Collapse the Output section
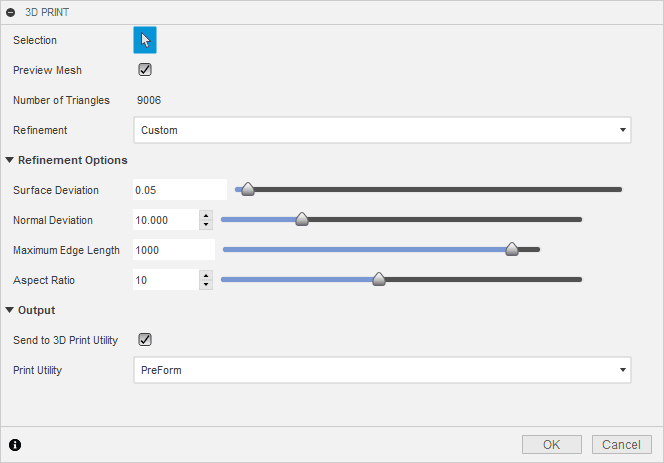This screenshot has height=463, width=664. [10, 310]
